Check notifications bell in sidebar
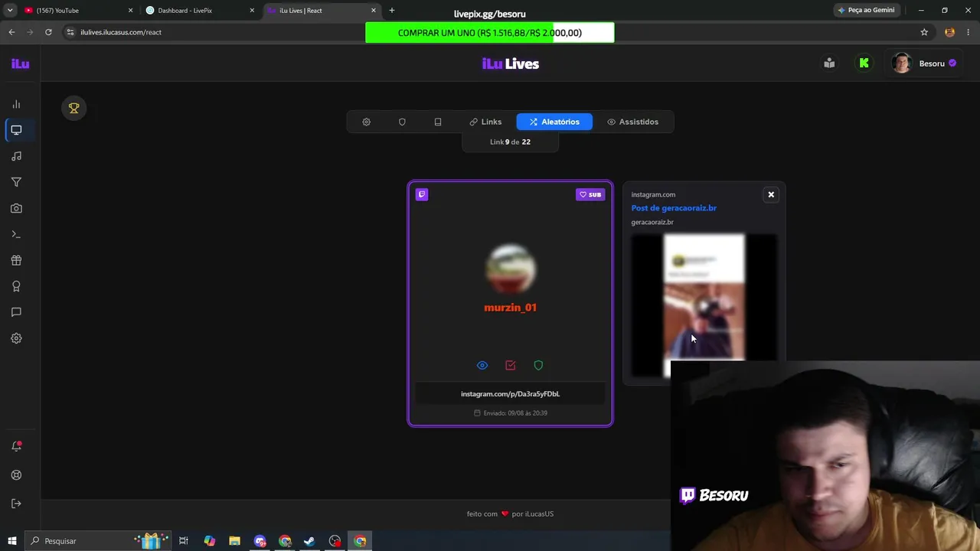 pos(16,446)
